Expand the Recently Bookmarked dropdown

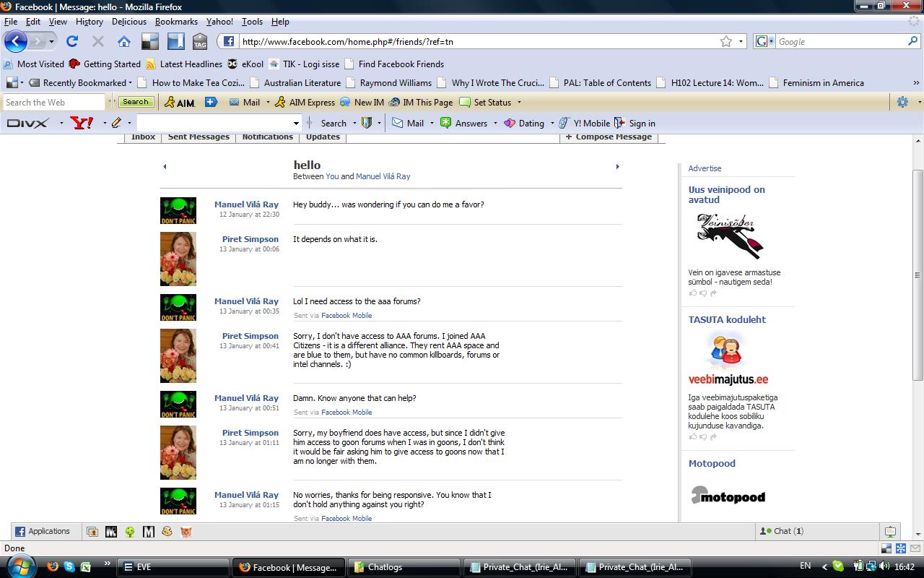click(x=130, y=83)
